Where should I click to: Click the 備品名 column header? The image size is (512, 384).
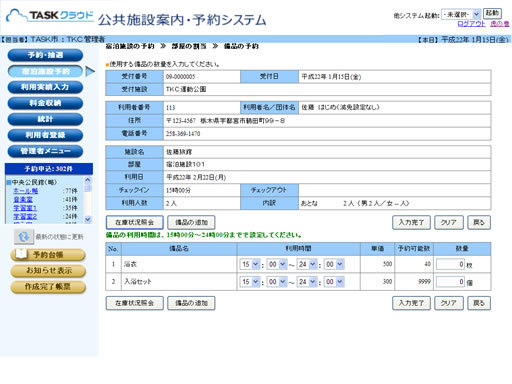coord(179,249)
